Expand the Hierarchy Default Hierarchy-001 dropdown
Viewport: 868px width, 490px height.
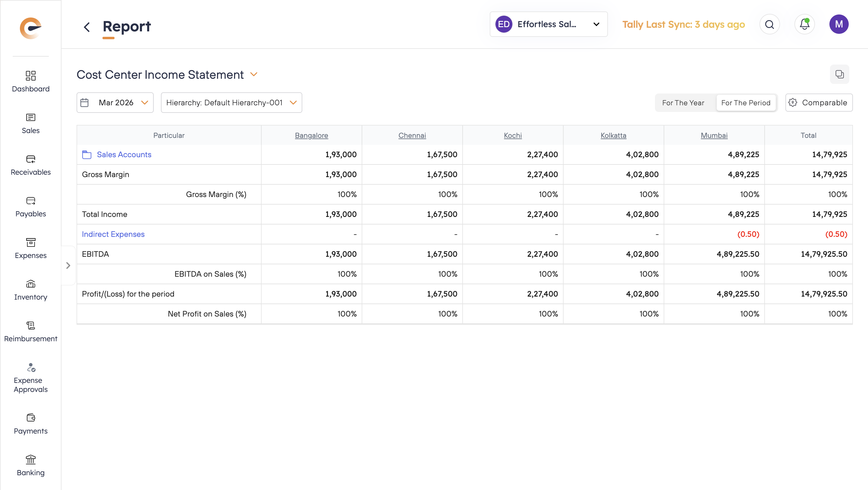click(231, 103)
